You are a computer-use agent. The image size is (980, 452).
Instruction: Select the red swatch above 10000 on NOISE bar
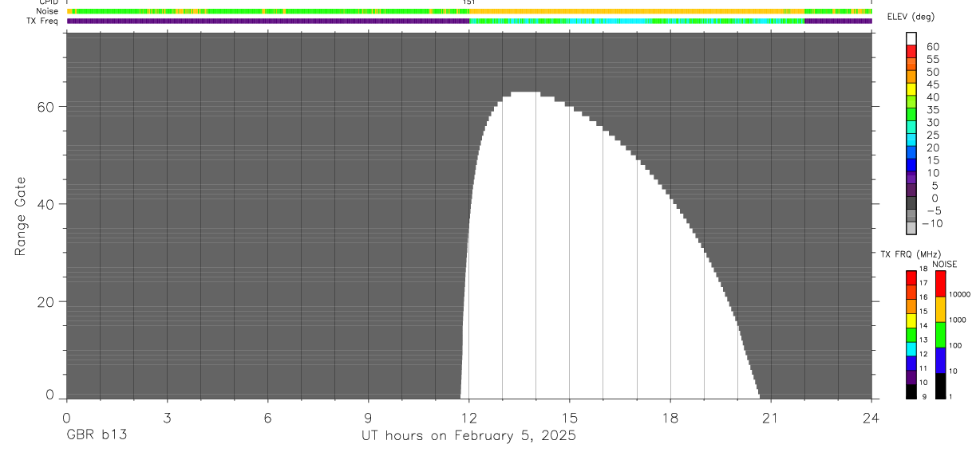(x=940, y=284)
